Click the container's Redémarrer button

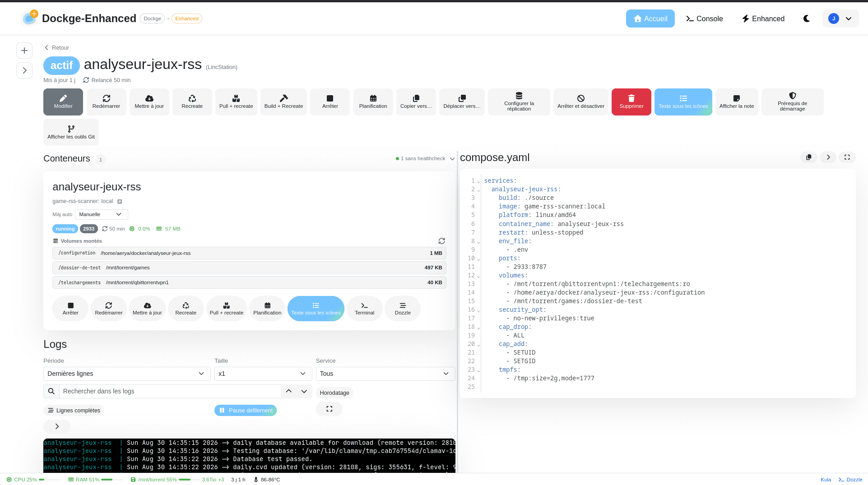click(x=109, y=309)
